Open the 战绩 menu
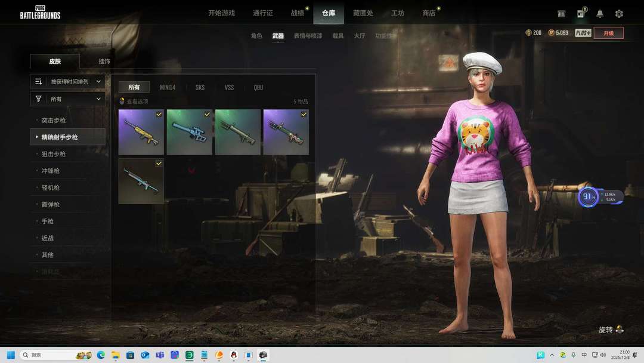The width and height of the screenshot is (644, 363). pyautogui.click(x=298, y=13)
